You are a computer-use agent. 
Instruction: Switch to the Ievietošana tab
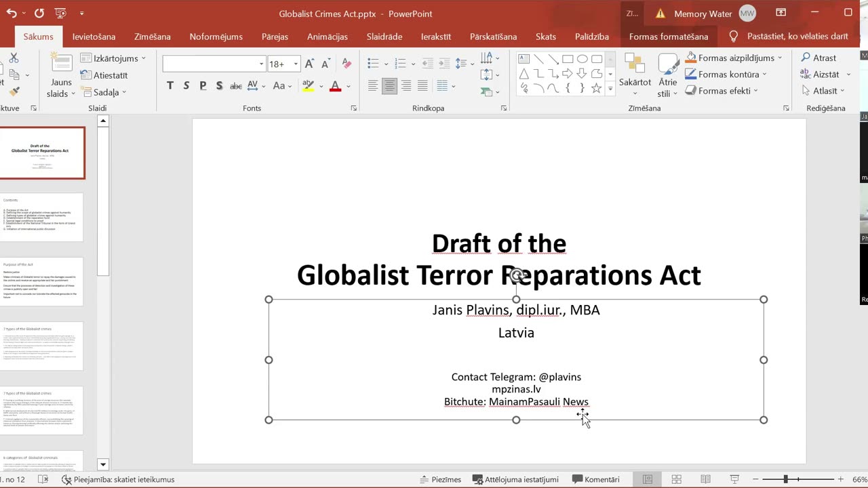point(94,37)
